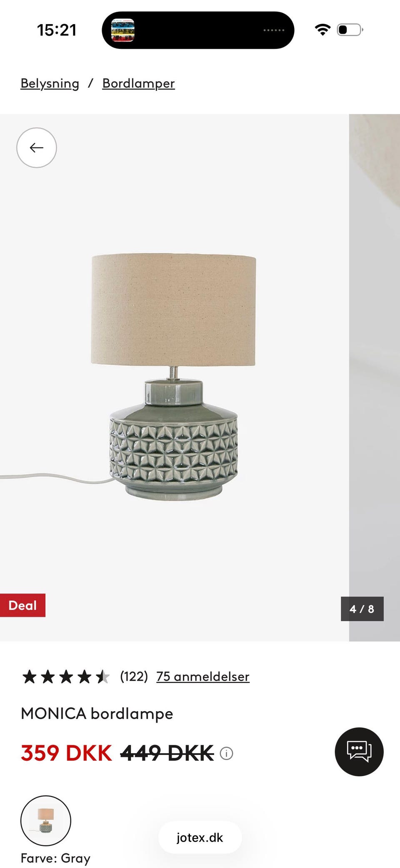
Task: Open the Dynamic Island app thumbnail
Action: tap(123, 30)
